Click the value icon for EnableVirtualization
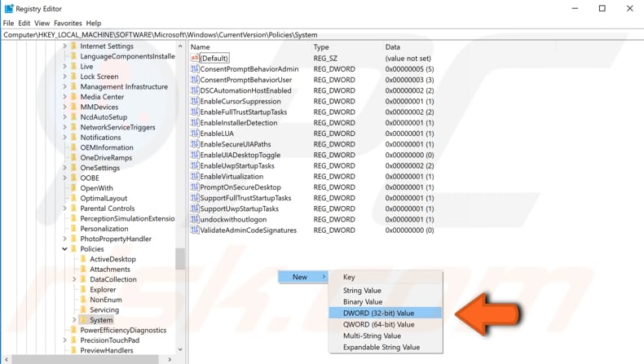 (195, 177)
